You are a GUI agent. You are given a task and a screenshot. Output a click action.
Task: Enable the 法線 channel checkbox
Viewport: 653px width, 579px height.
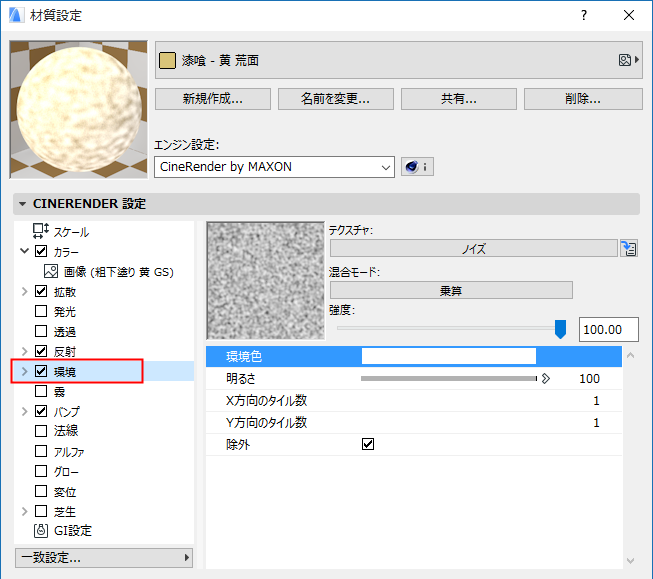pyautogui.click(x=41, y=431)
